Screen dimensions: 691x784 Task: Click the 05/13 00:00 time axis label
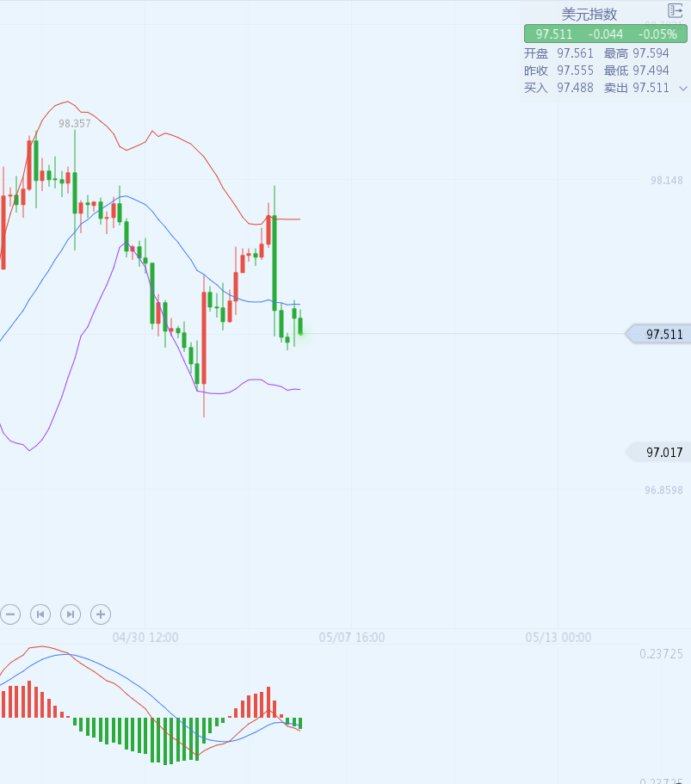558,638
